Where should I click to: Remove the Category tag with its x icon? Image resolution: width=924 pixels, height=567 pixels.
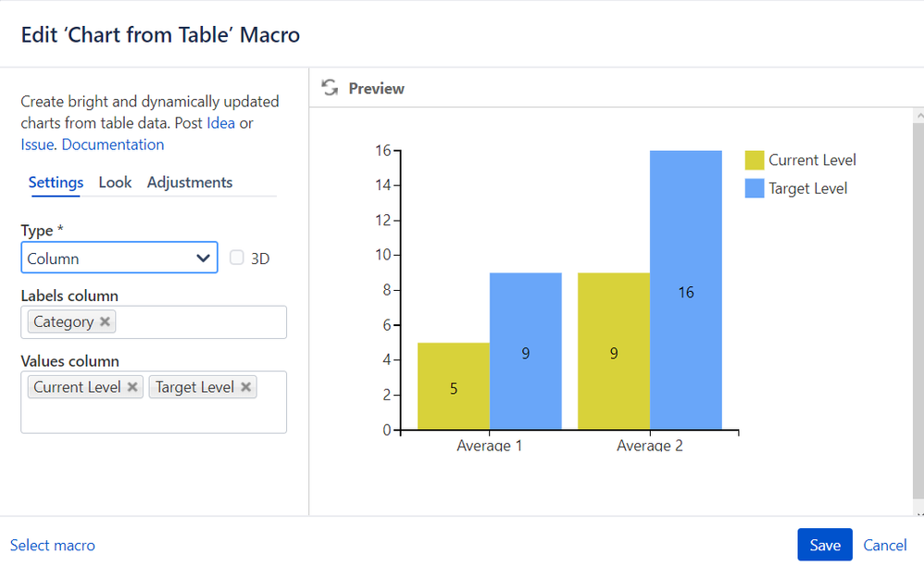coord(106,321)
